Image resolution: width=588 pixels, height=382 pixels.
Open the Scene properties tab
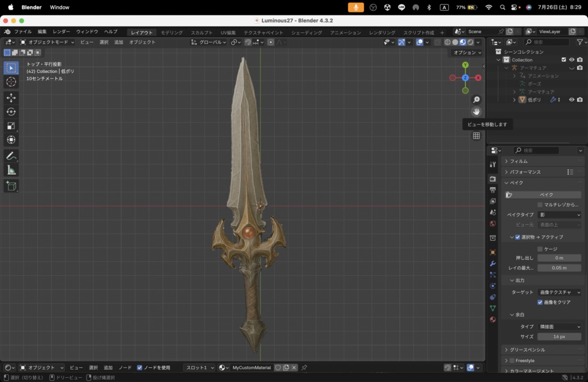493,212
